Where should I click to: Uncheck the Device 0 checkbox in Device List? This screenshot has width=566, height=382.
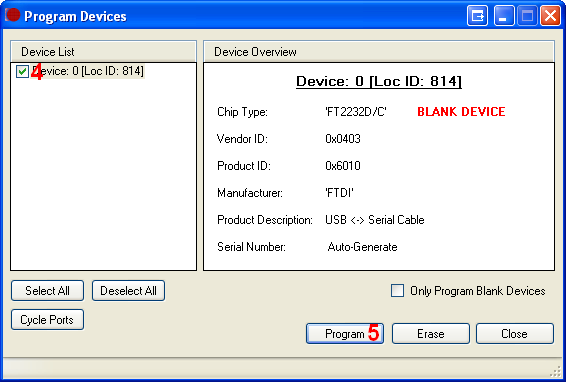pyautogui.click(x=22, y=71)
